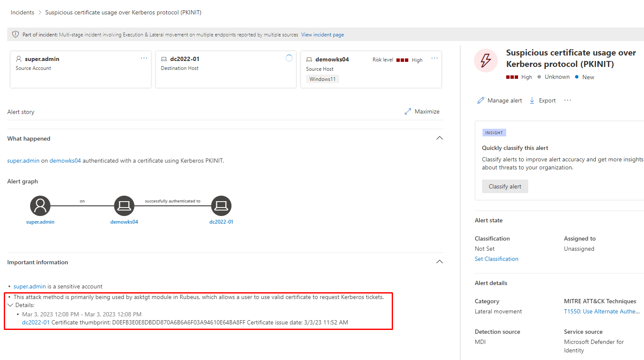Click the Export download icon
Viewport: 644px width, 360px height.
532,101
